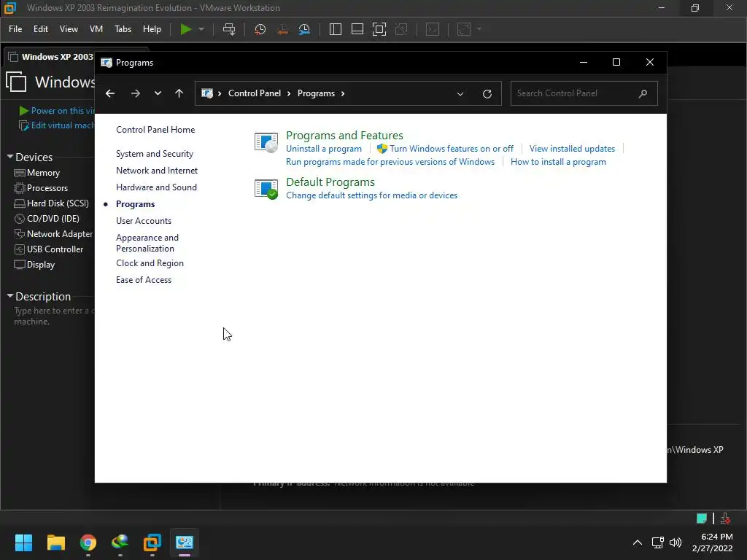The width and height of the screenshot is (747, 560).
Task: Collapse the Devices section in VMware
Action: pyautogui.click(x=10, y=157)
